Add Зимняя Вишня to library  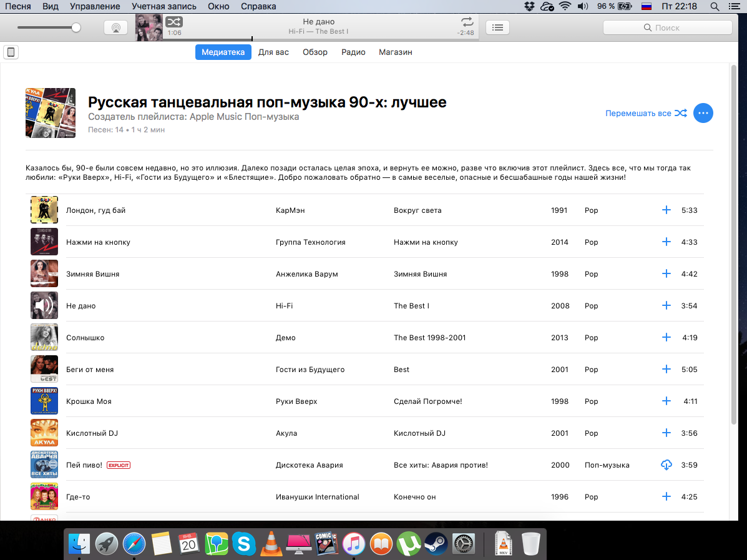[666, 273]
